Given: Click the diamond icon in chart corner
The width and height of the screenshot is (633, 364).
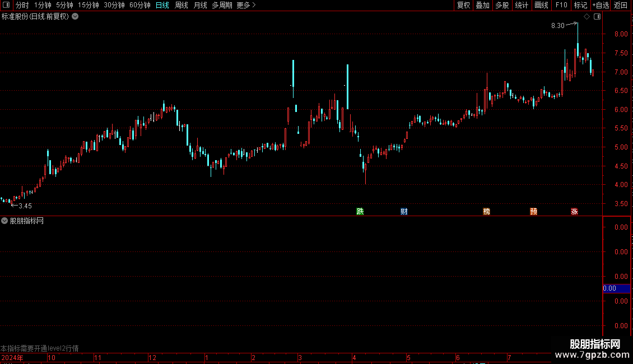Looking at the screenshot, I should point(587,17).
